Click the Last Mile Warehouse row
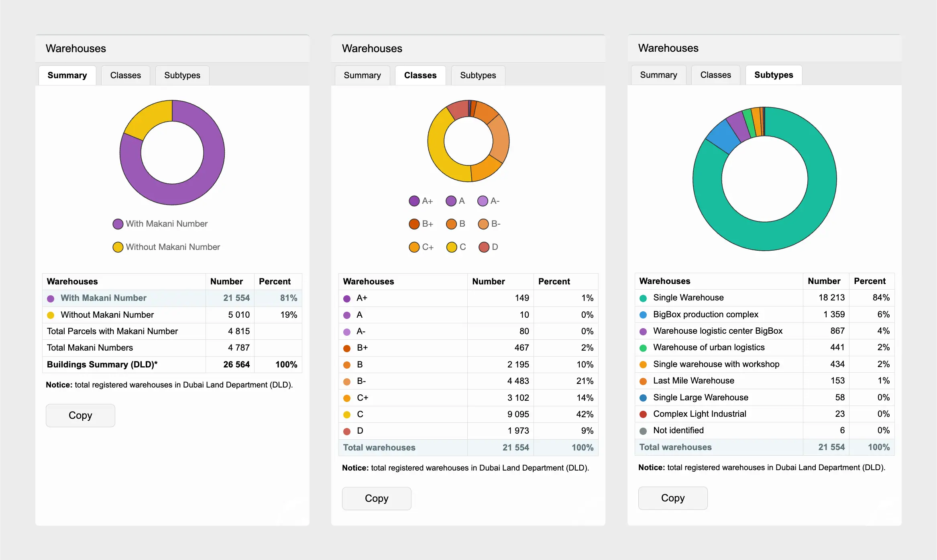 pyautogui.click(x=765, y=381)
